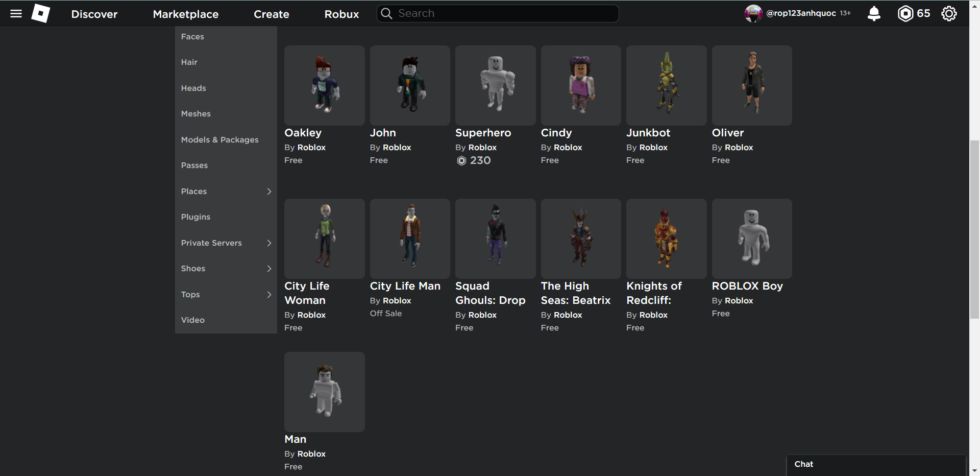980x476 pixels.
Task: Open the Chat panel
Action: tap(876, 465)
